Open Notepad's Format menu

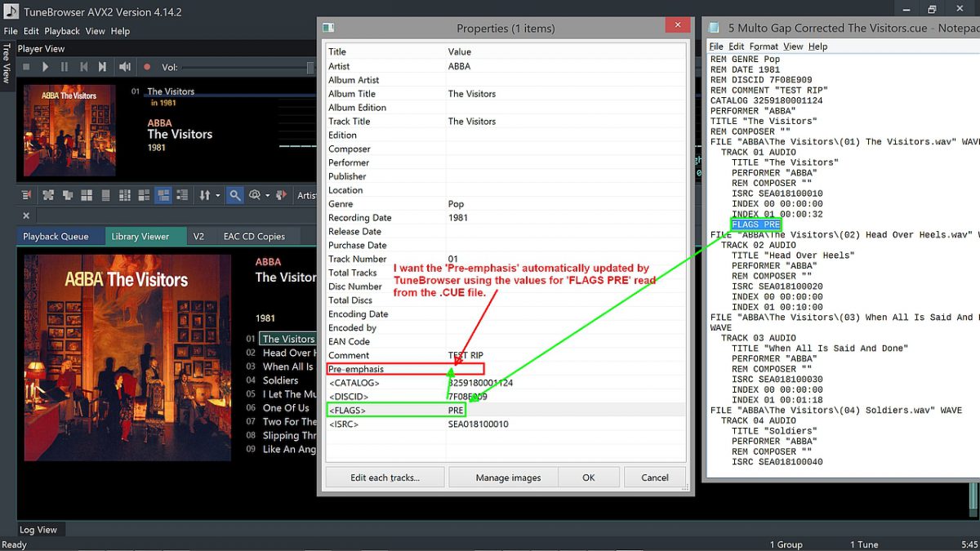tap(764, 47)
